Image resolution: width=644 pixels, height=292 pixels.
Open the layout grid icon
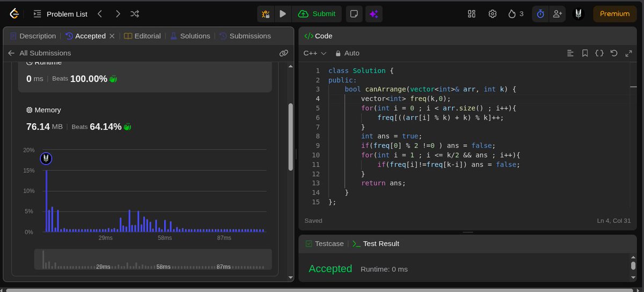(472, 14)
